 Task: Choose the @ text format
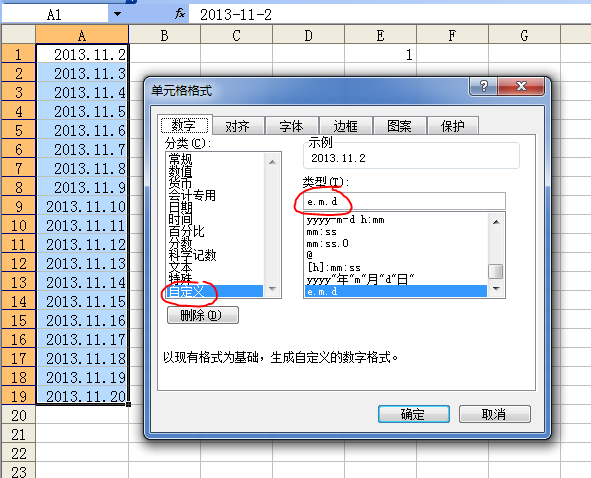pos(395,256)
